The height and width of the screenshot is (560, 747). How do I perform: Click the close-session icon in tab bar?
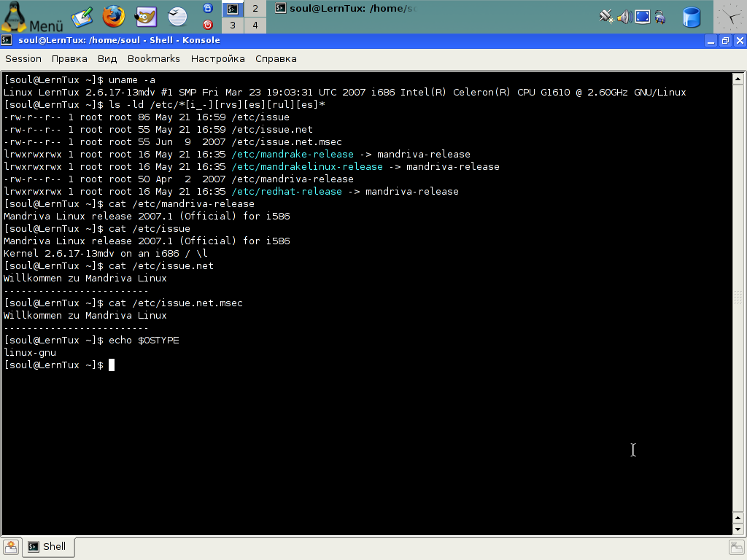(x=737, y=547)
